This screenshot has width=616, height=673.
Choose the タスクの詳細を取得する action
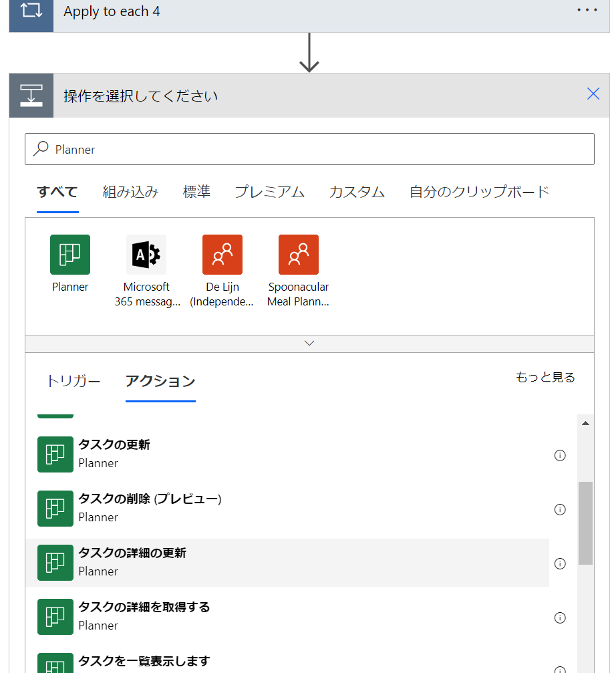pyautogui.click(x=287, y=617)
